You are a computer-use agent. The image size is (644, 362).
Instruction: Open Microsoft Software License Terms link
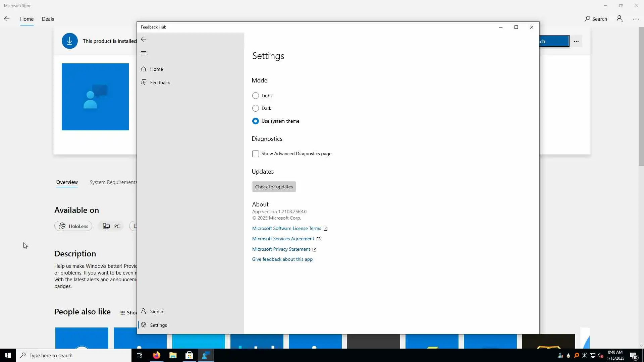click(286, 228)
